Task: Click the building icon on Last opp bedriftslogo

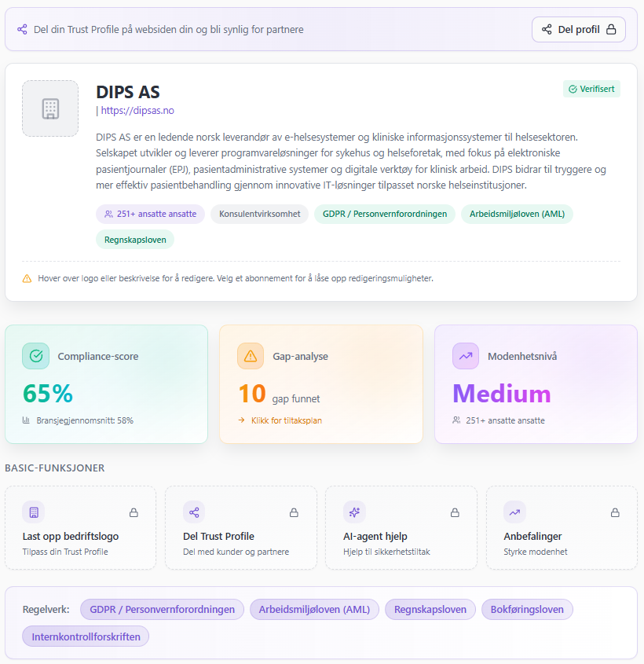Action: 34,512
